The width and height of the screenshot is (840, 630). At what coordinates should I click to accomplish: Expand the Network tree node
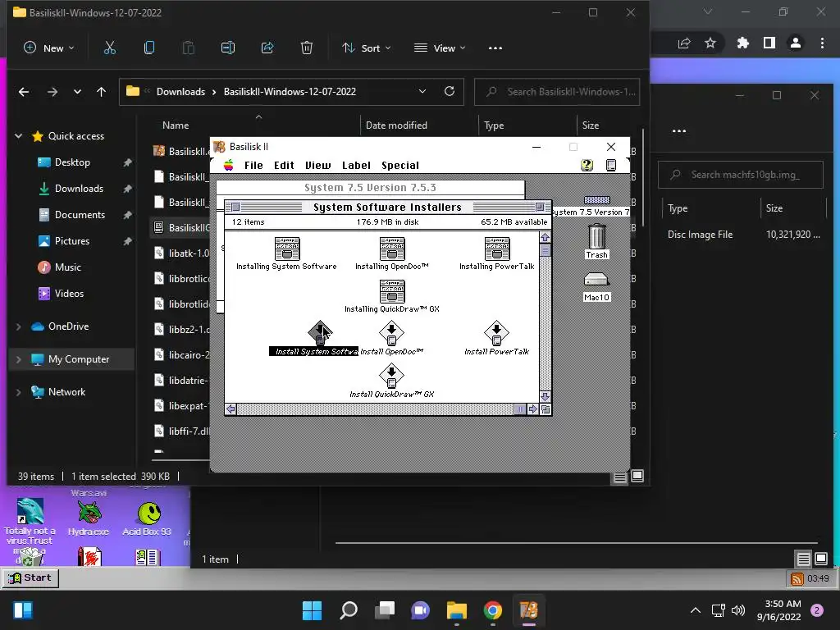[19, 392]
